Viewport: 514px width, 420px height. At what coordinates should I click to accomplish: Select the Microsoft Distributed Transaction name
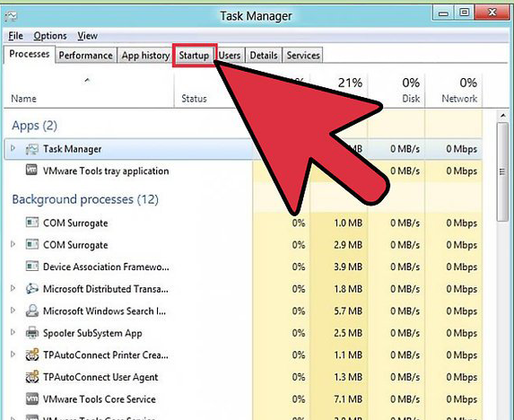tap(106, 289)
